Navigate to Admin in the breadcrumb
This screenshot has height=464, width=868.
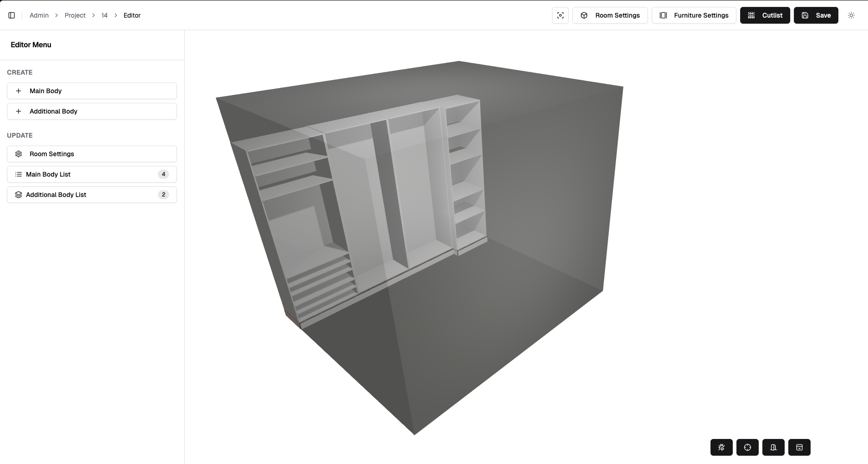pyautogui.click(x=39, y=15)
